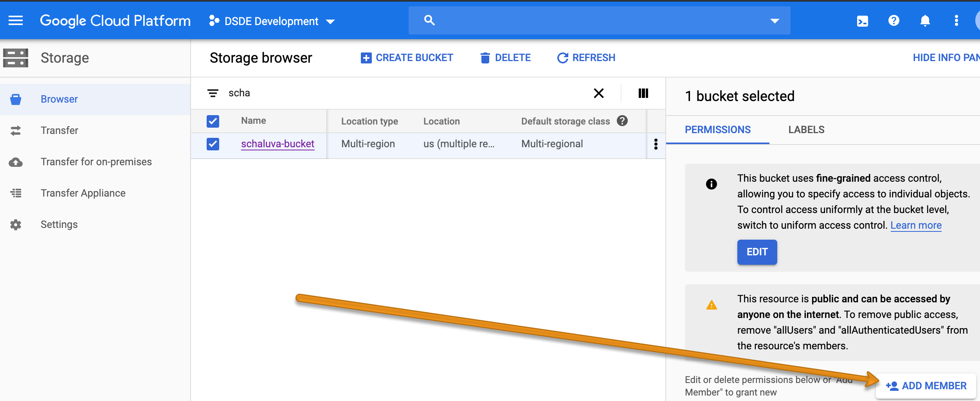
Task: Click the Multi-regional storage class cell
Action: click(x=552, y=144)
